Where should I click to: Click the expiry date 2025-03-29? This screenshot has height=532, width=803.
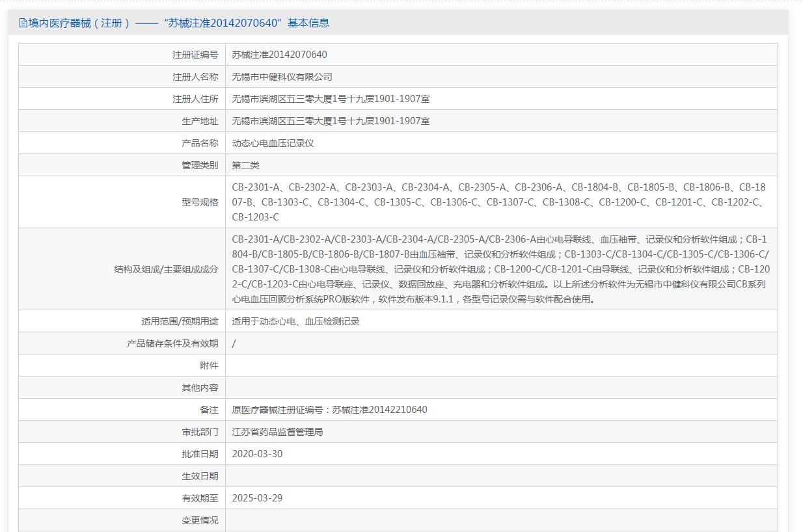click(257, 498)
